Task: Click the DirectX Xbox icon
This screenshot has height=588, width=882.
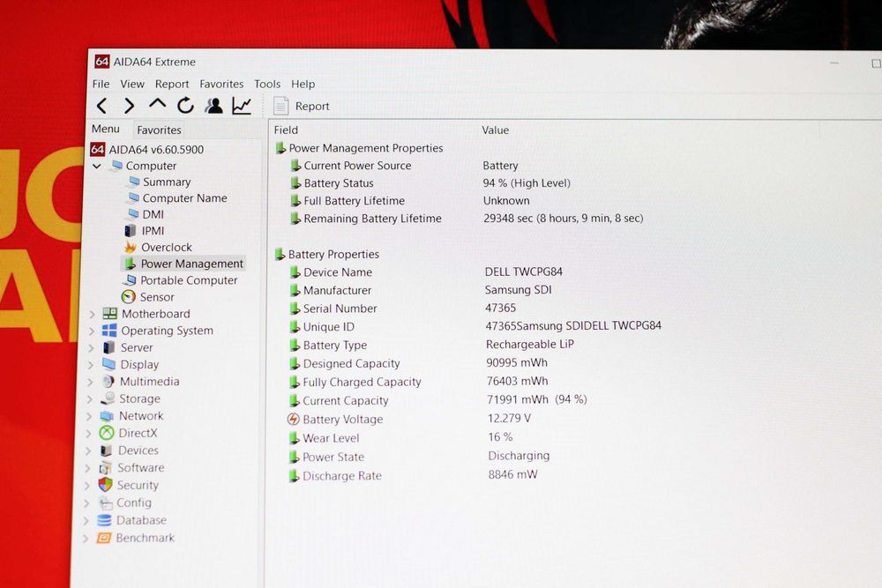Action: pos(107,433)
